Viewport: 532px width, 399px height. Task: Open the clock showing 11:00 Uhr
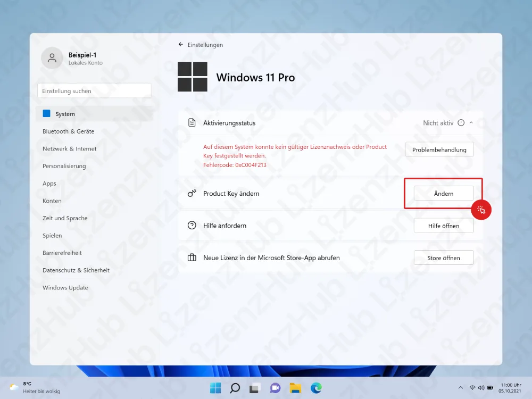pos(510,388)
